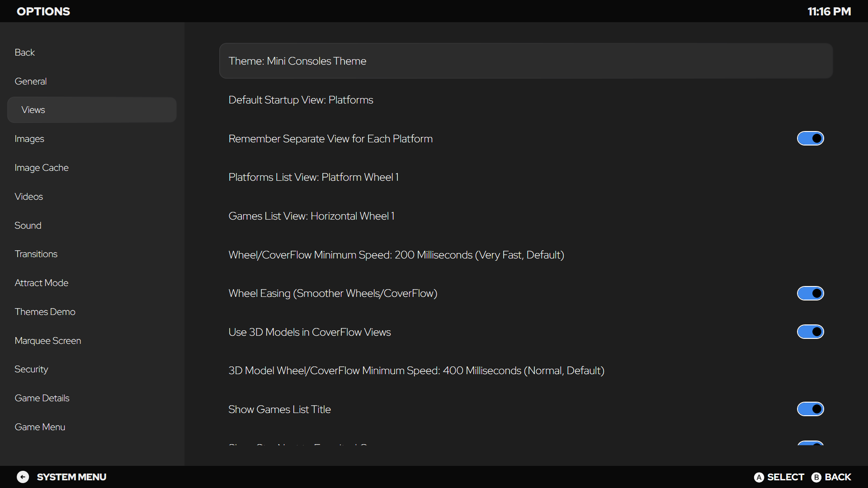Open the Theme: Mini Consoles Theme option

pyautogui.click(x=526, y=61)
